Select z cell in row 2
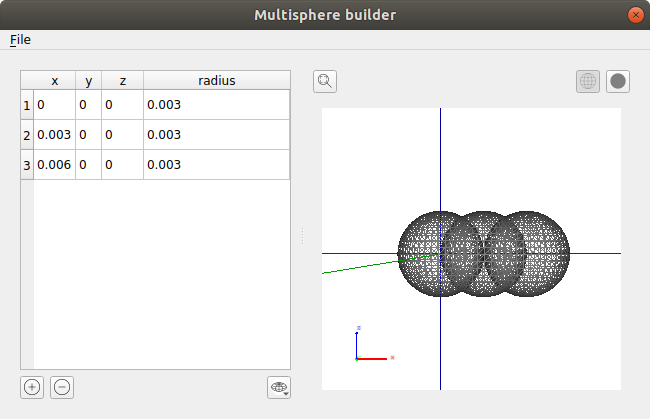Viewport: 650px width, 419px height. [122, 135]
